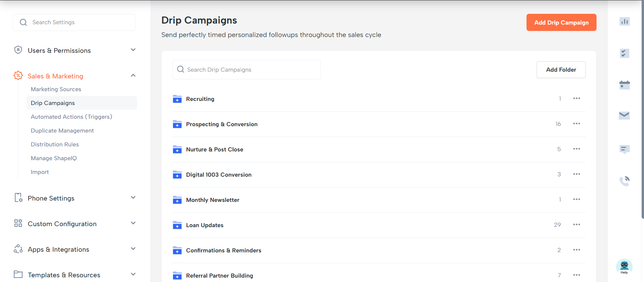Go to Automated Actions (Triggers)
644x282 pixels.
click(71, 117)
